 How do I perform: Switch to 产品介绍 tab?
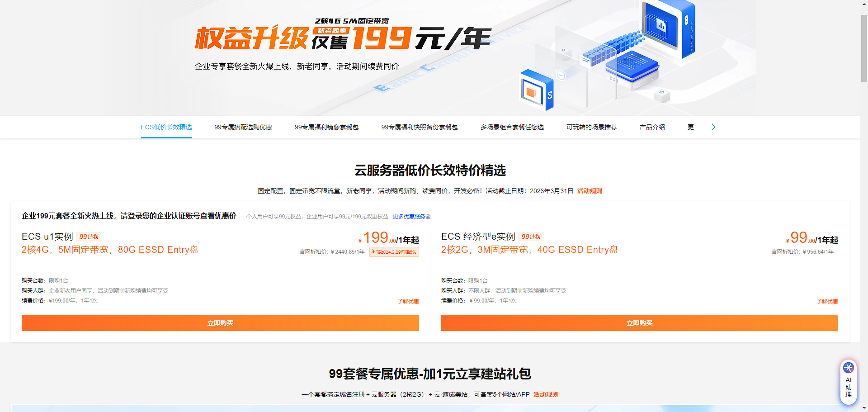652,127
